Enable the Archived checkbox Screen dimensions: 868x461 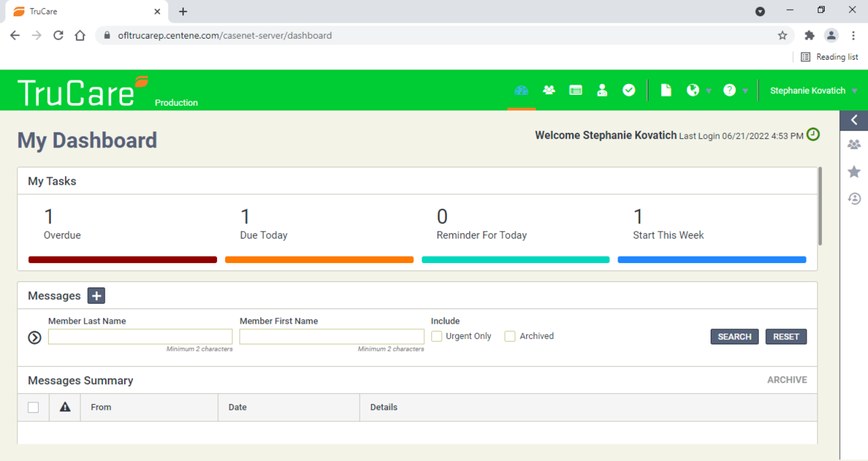coord(510,336)
